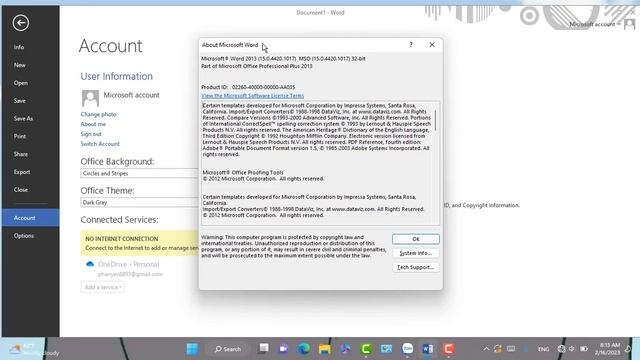
Task: Open the Zoom taskbar icon
Action: [407, 349]
